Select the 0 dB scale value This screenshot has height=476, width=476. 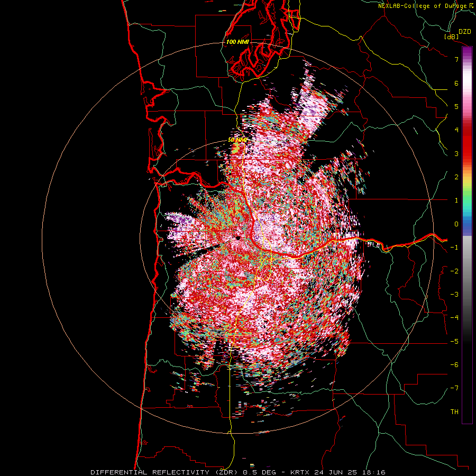tap(456, 224)
